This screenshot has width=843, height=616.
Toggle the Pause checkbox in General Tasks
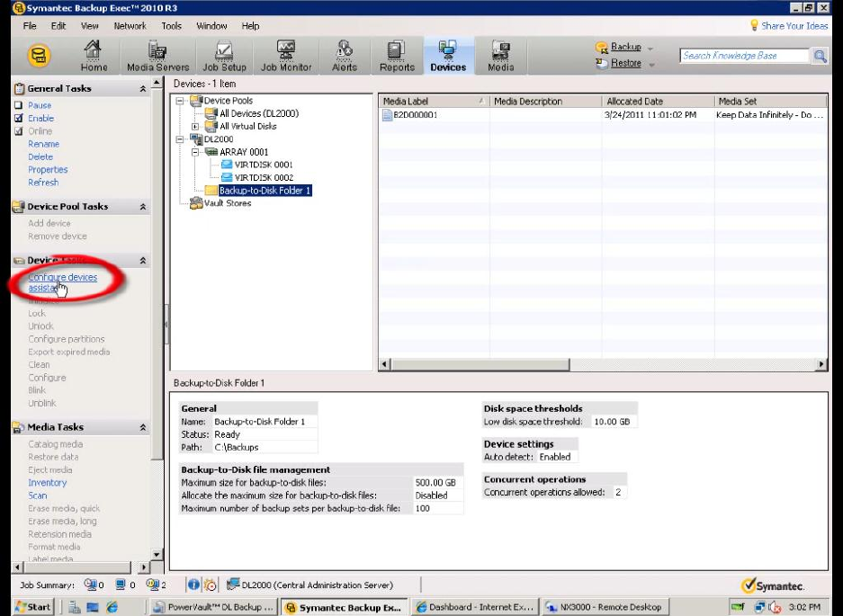pos(18,105)
